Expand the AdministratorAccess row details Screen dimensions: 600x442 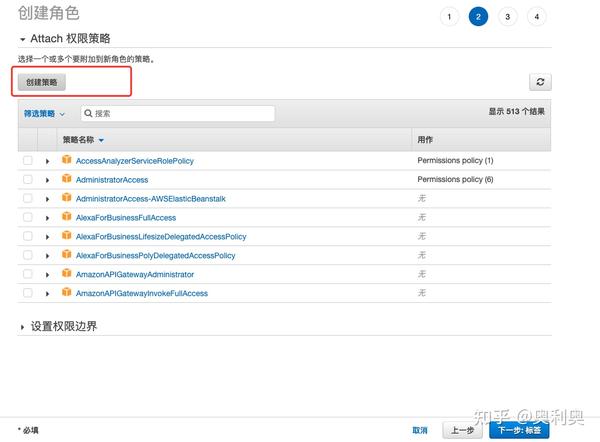(47, 180)
